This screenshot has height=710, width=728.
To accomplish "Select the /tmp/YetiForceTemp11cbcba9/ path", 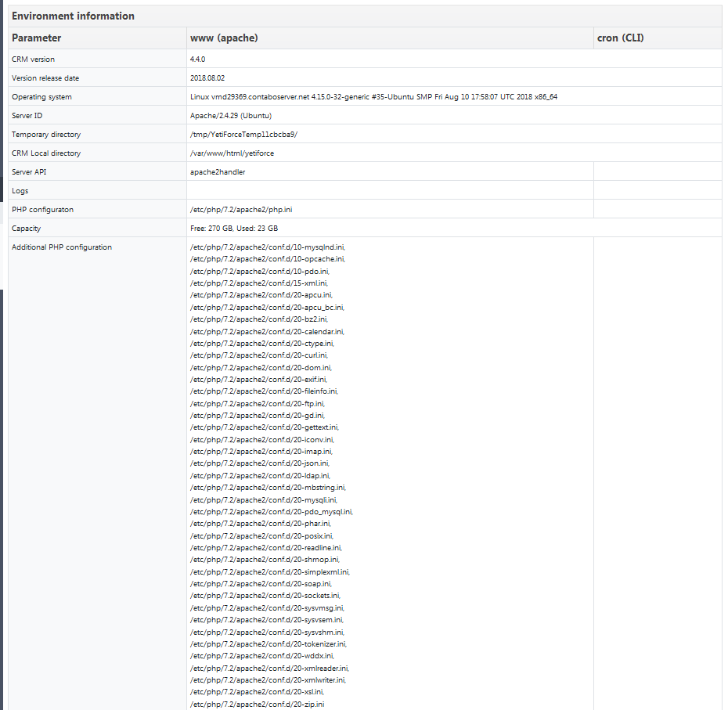I will point(243,134).
